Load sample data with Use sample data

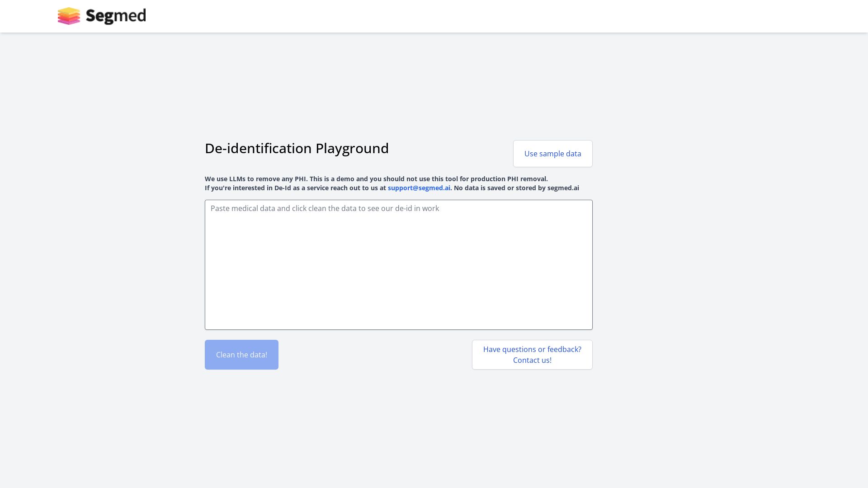[552, 154]
